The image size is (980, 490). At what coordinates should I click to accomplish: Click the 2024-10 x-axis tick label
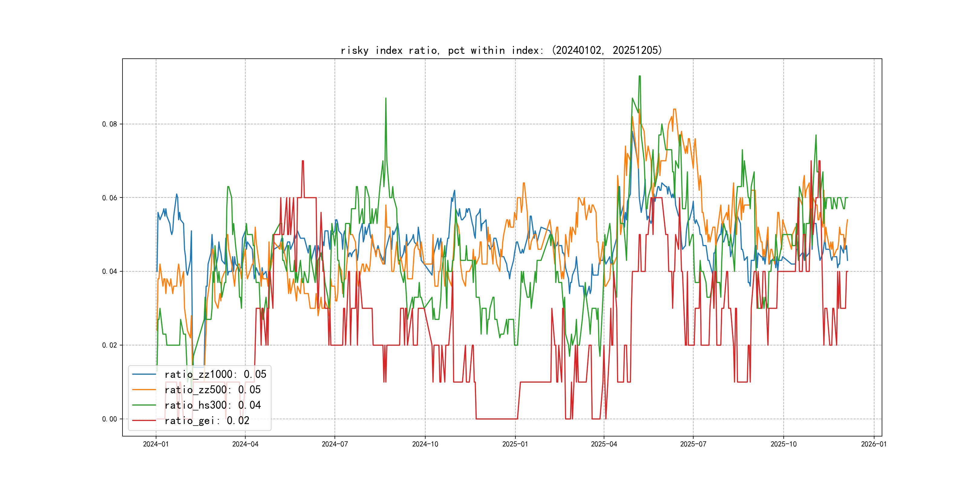click(425, 444)
